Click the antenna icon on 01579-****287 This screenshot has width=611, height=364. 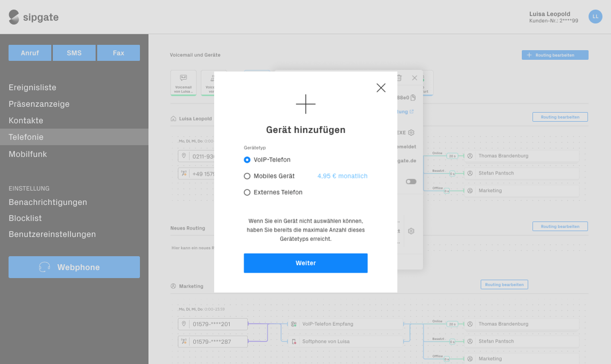(184, 342)
